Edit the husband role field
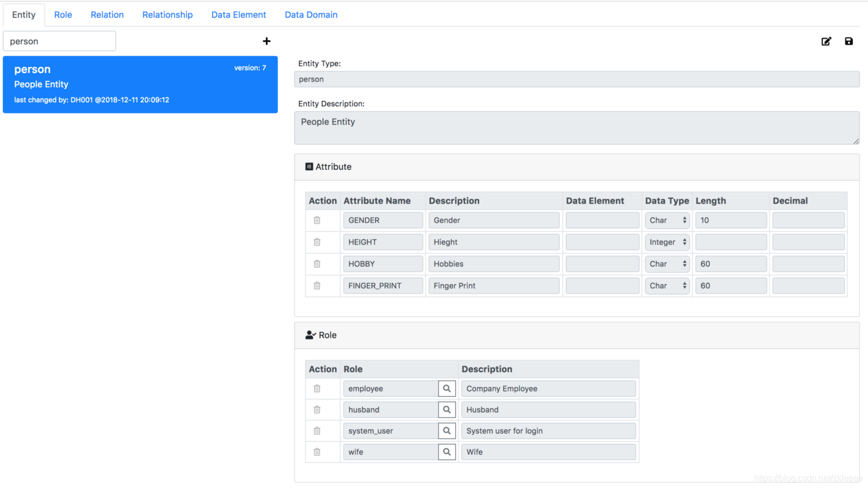The image size is (868, 488). tap(391, 409)
